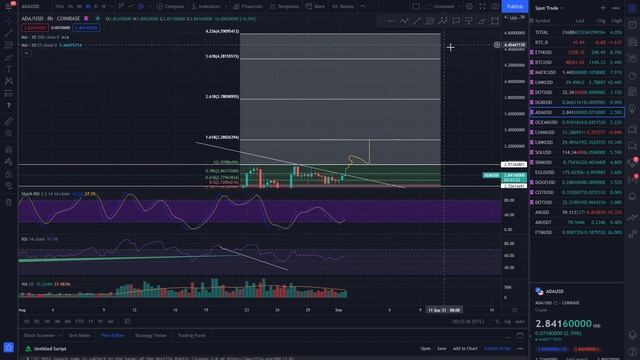Image resolution: width=640 pixels, height=360 pixels.
Task: Click the red sell price button
Action: tap(35, 28)
